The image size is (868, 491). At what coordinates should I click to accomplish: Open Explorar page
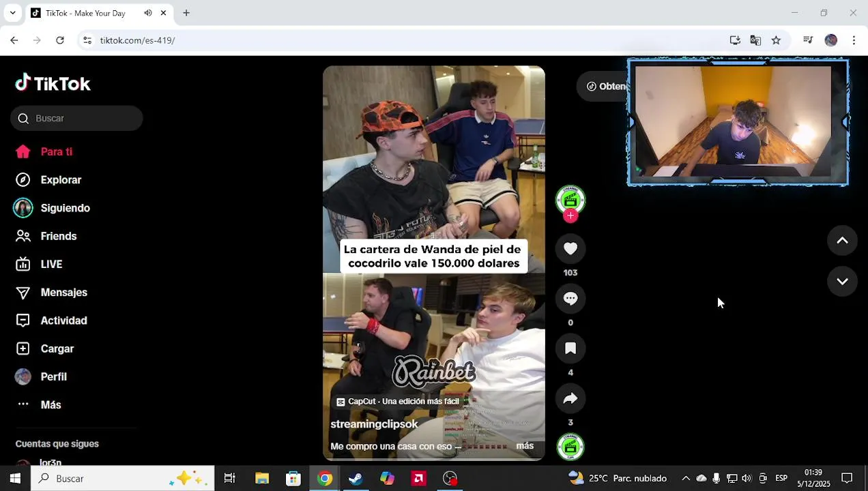(48, 180)
